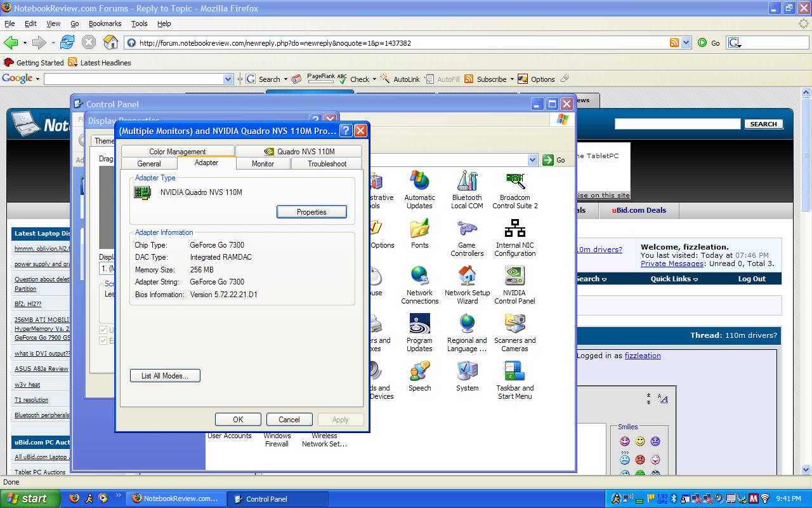Open Firefox Tools menu

pyautogui.click(x=139, y=23)
